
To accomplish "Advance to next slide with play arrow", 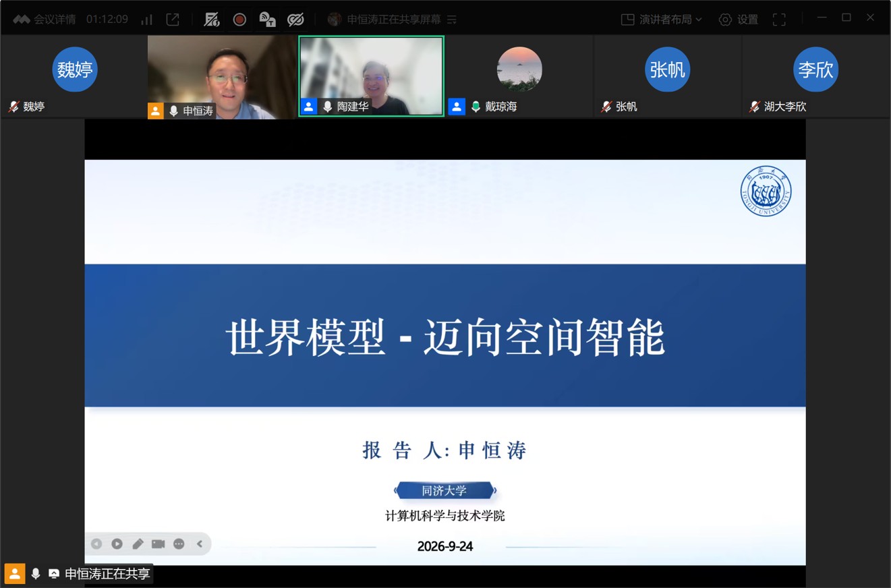I will point(117,543).
